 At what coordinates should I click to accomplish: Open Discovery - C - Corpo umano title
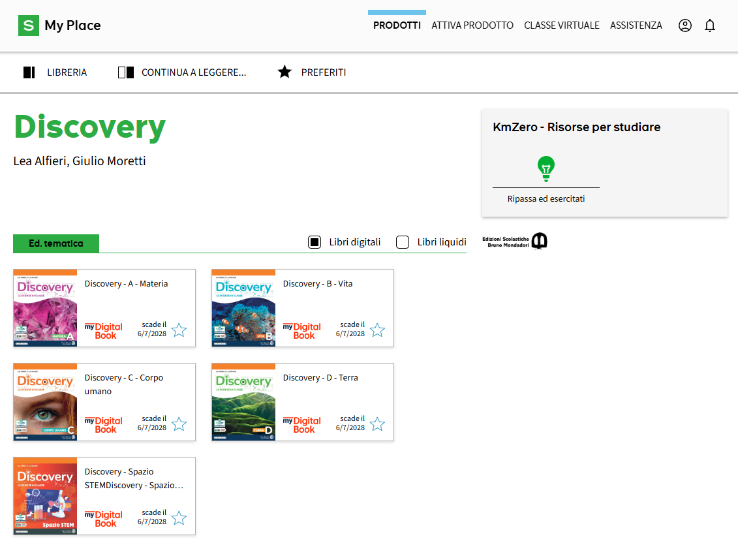124,384
